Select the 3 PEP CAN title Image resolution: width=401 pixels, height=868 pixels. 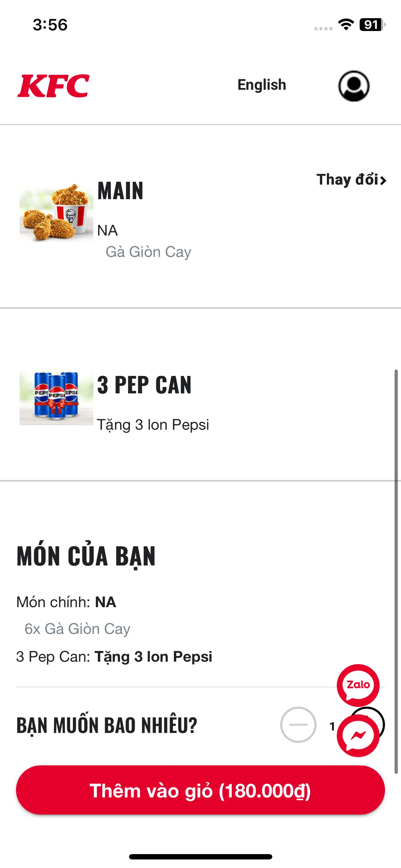click(144, 385)
